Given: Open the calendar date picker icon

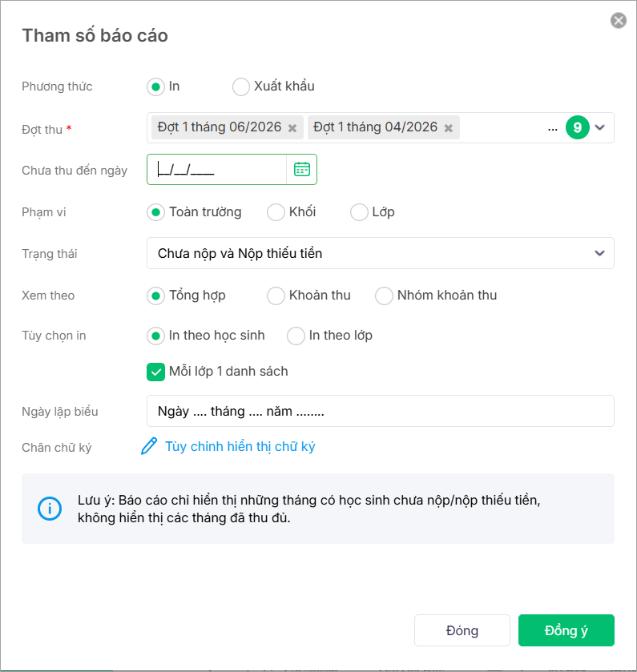Looking at the screenshot, I should (x=301, y=169).
